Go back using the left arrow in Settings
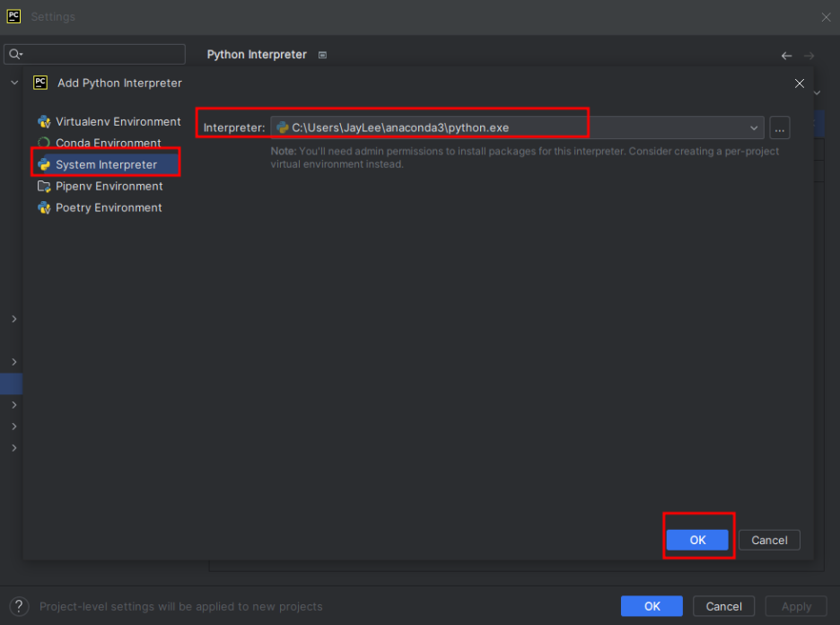 click(786, 56)
